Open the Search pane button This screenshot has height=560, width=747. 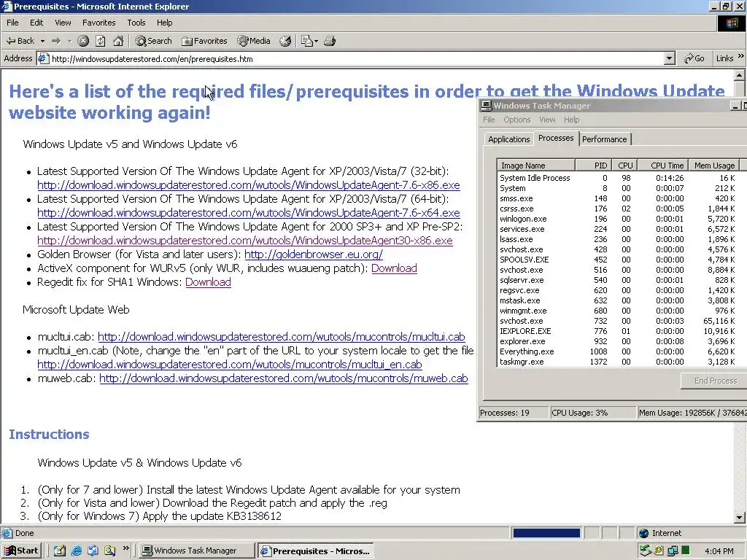click(153, 41)
